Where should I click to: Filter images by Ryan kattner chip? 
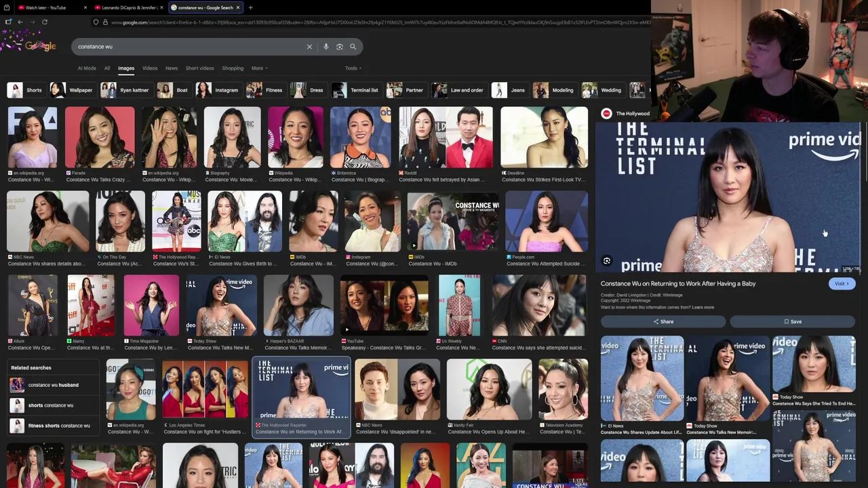[126, 90]
